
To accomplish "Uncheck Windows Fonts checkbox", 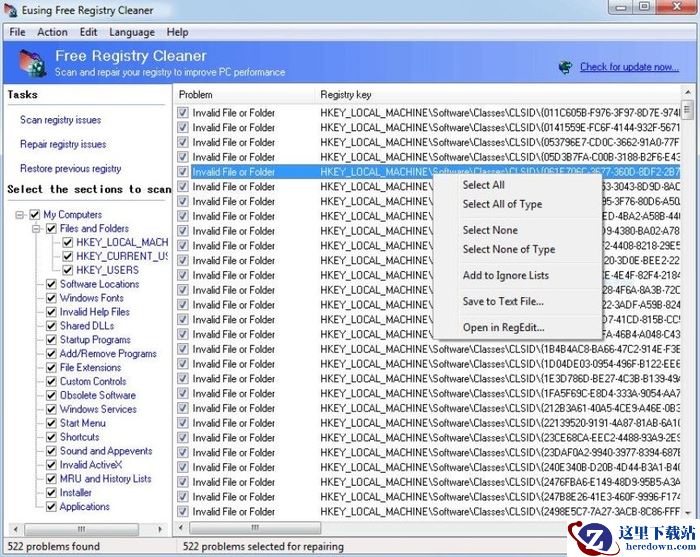I will 51,298.
